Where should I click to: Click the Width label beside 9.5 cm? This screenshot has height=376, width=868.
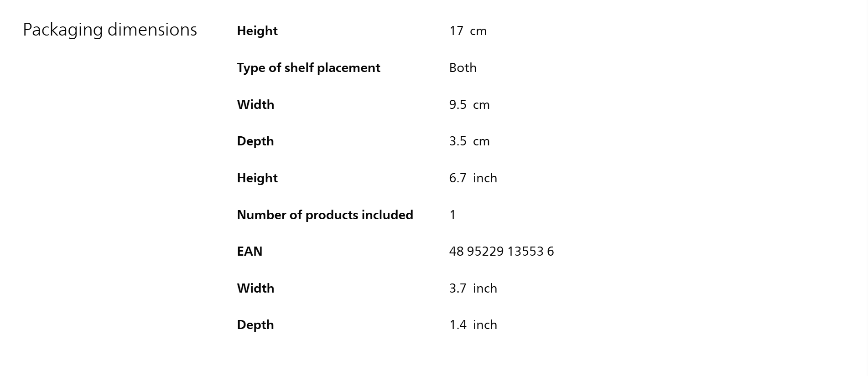(255, 105)
